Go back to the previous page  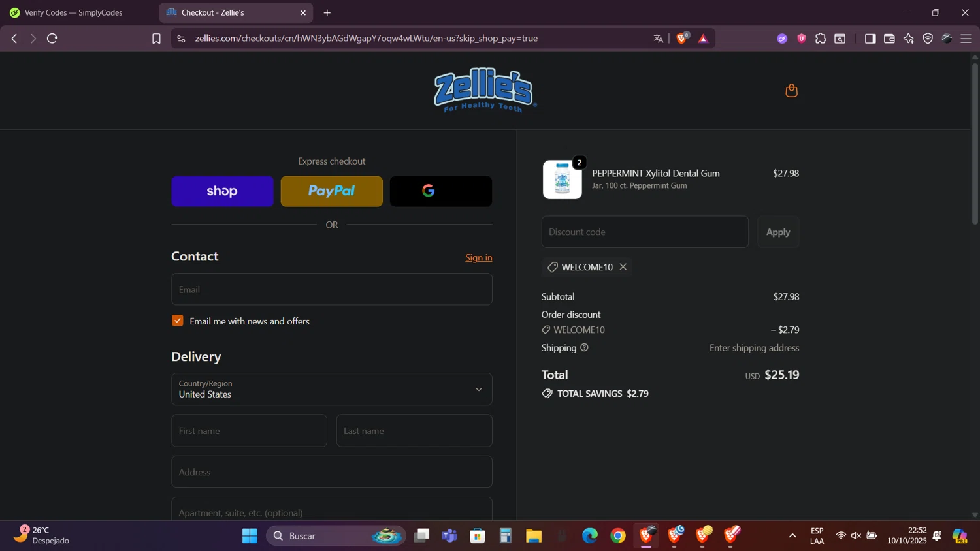(14, 39)
